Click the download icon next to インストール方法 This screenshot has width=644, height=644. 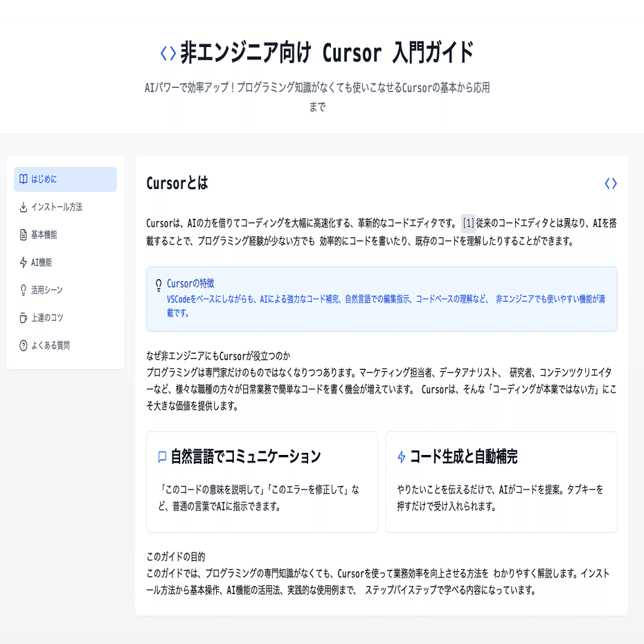tap(23, 207)
